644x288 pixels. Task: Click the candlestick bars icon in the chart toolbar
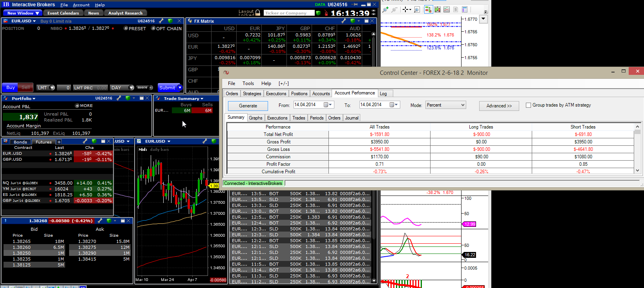(x=437, y=9)
